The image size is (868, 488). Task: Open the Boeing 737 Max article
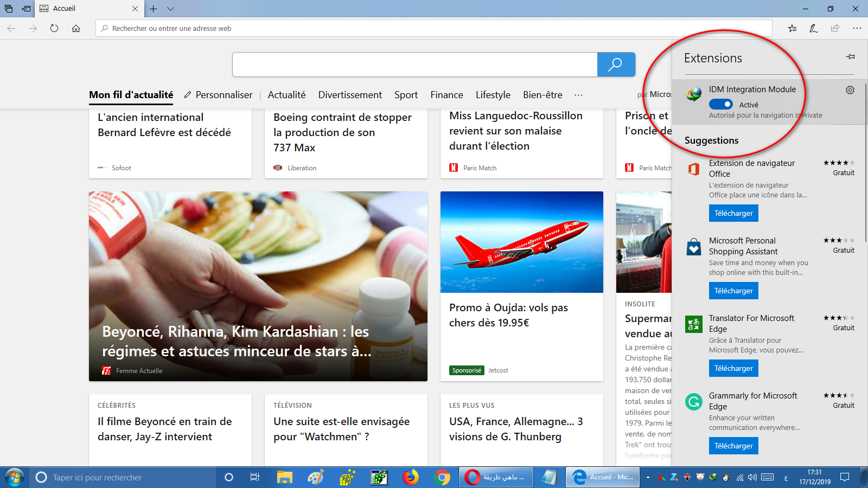pos(342,132)
